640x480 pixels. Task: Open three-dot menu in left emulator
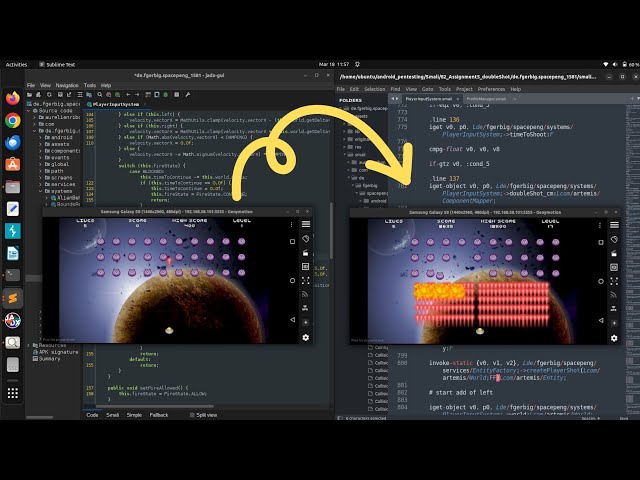(x=291, y=224)
